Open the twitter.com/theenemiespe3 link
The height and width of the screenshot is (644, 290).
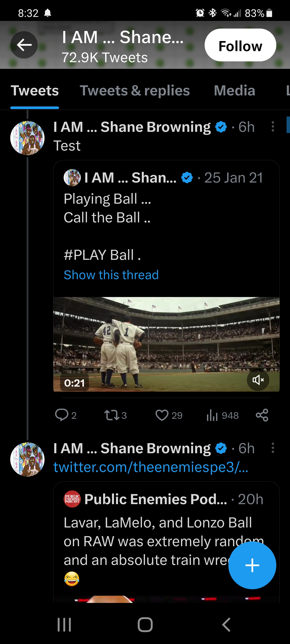pos(151,467)
